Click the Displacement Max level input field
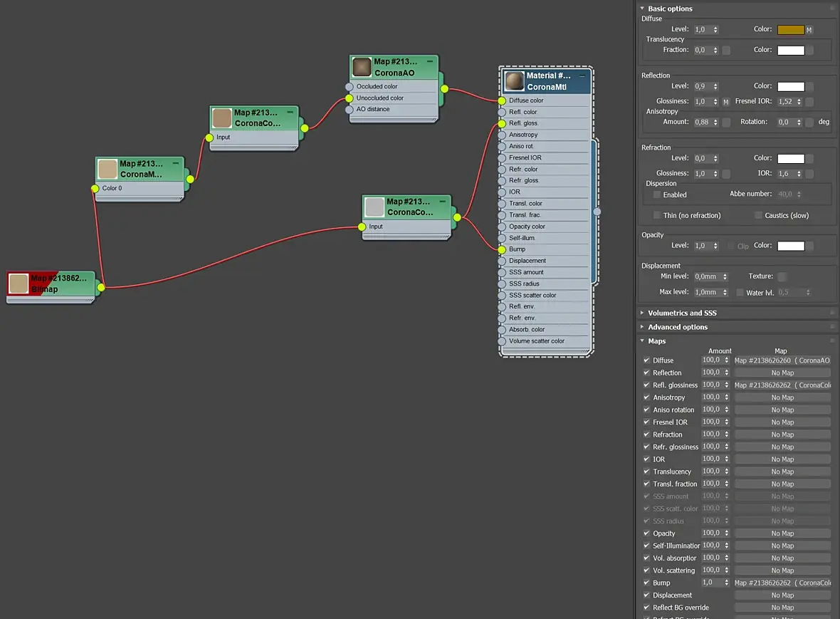Image resolution: width=840 pixels, height=619 pixels. point(707,293)
